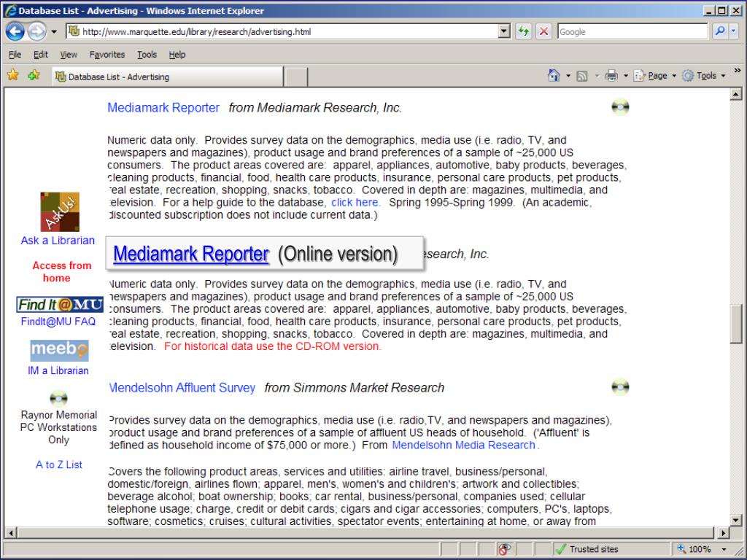Expand the address bar history dropdown
Image resolution: width=747 pixels, height=560 pixels.
click(x=504, y=32)
